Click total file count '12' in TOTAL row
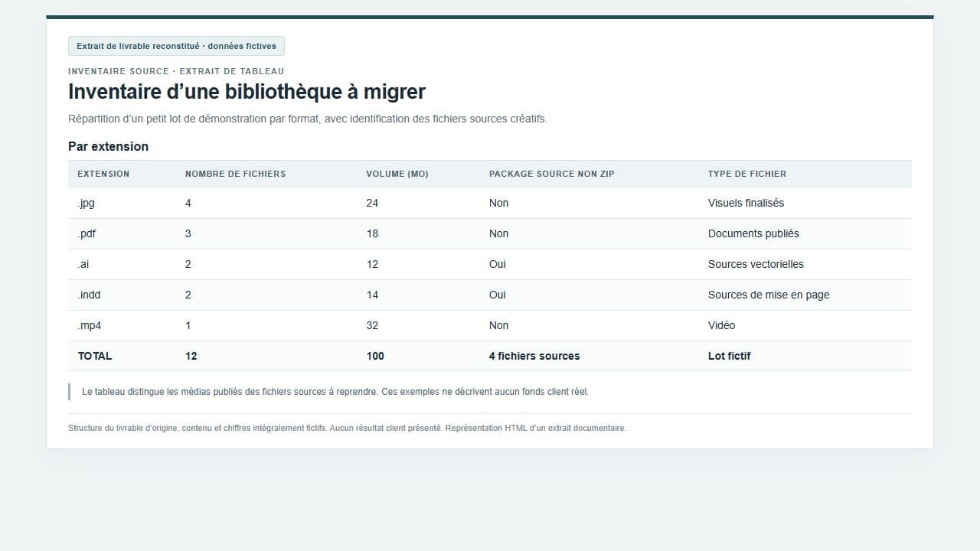The height and width of the screenshot is (551, 980). [x=191, y=356]
